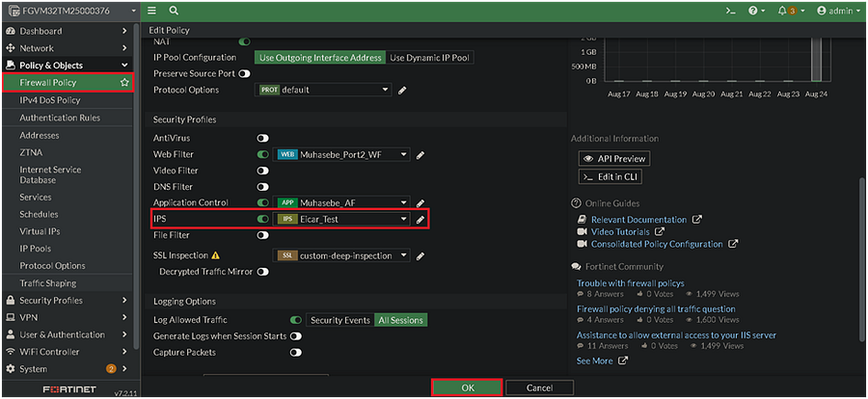Edit the Web Filter profile pencil icon

420,155
